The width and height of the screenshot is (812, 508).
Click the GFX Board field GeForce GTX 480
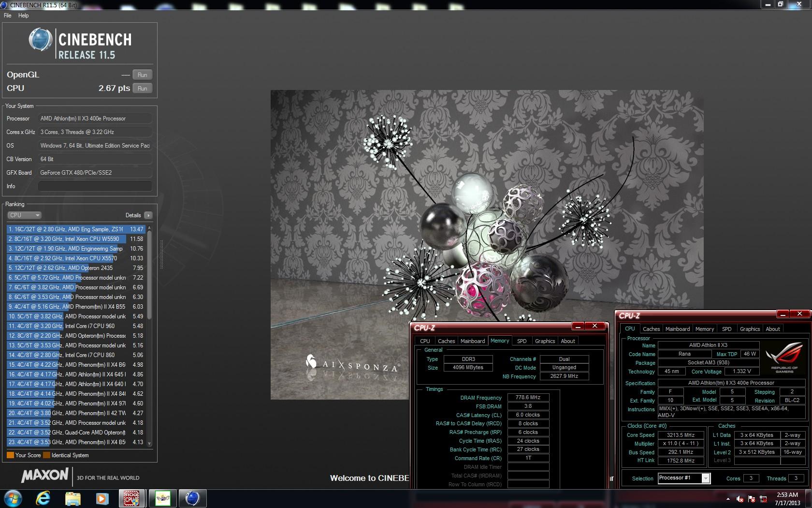tap(95, 173)
